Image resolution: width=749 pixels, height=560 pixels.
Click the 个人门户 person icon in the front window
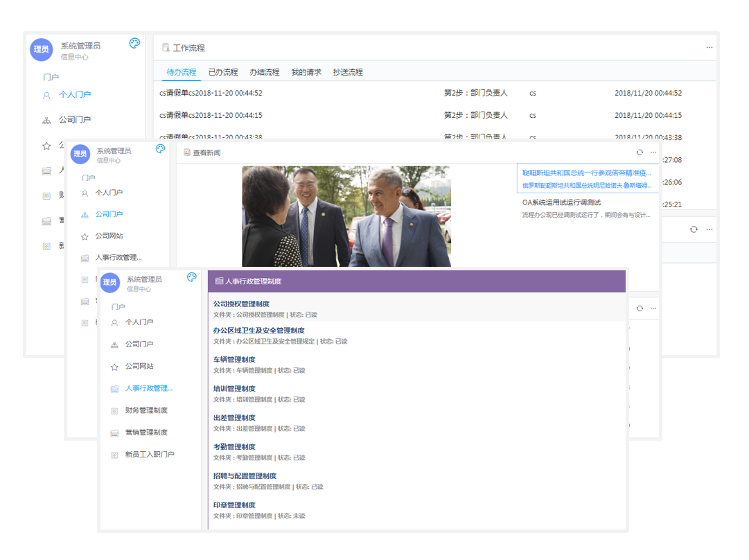tap(114, 323)
